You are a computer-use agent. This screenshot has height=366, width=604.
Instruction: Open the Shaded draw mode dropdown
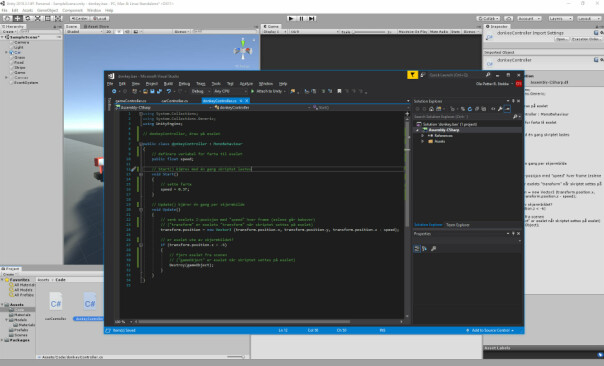pyautogui.click(x=83, y=32)
